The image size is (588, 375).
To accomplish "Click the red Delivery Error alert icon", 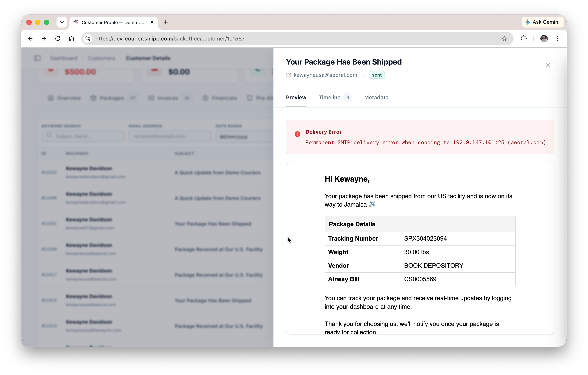I will 297,134.
